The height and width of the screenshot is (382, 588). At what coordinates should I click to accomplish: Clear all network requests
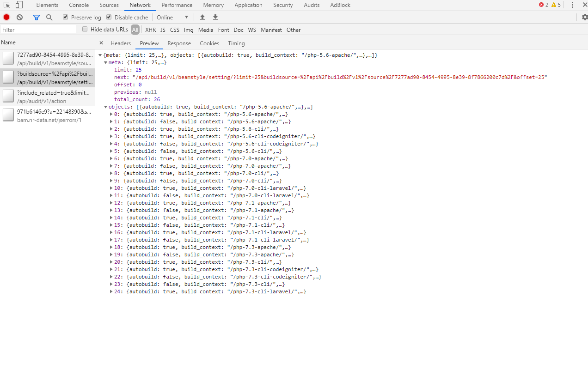(x=19, y=17)
